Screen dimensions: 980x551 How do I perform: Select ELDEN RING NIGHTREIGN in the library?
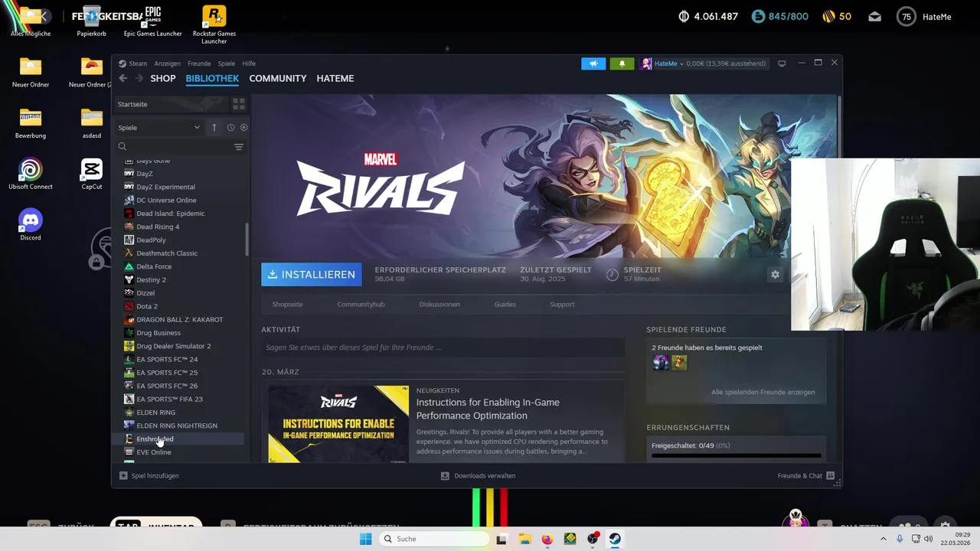click(x=177, y=425)
